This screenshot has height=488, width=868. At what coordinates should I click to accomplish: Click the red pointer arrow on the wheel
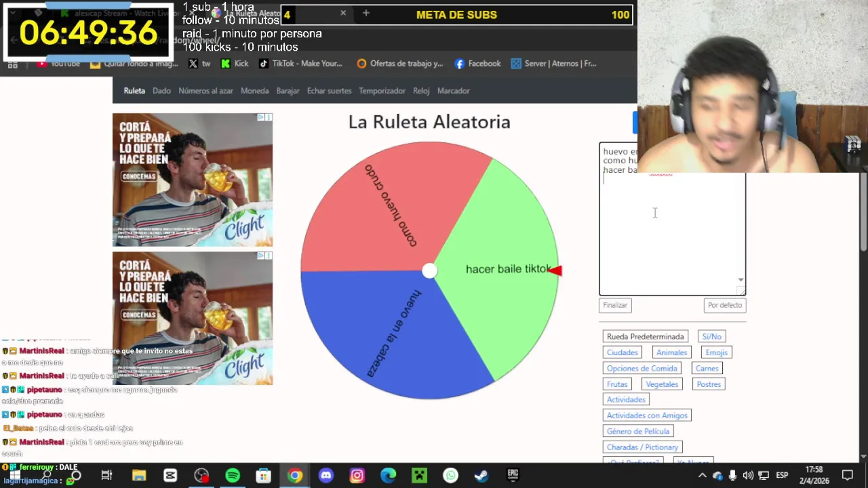555,270
